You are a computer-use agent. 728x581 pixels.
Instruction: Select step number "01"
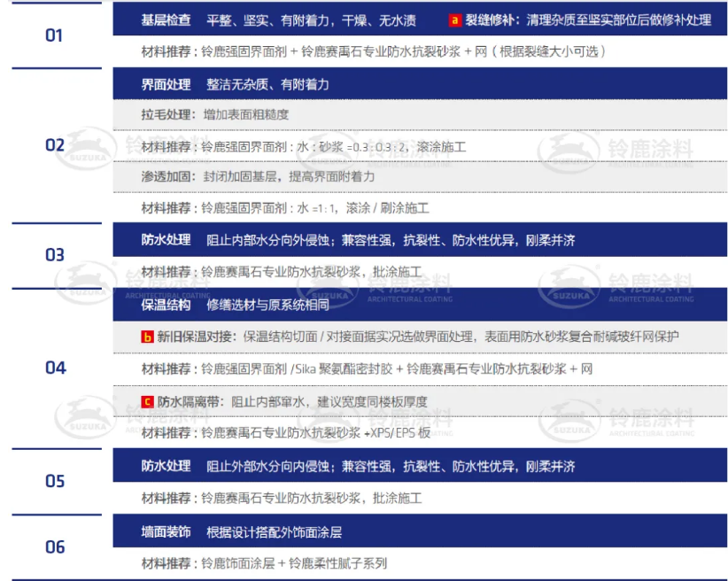(54, 35)
